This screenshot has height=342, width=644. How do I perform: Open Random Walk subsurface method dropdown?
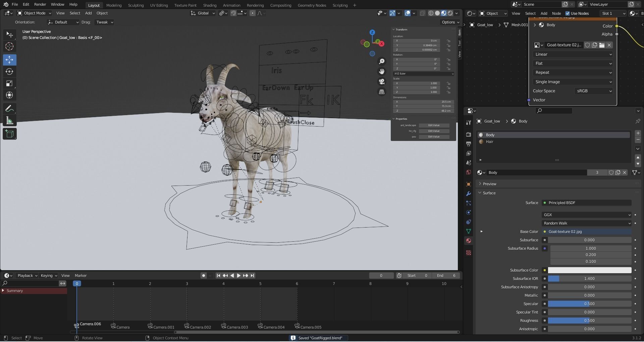(x=587, y=223)
